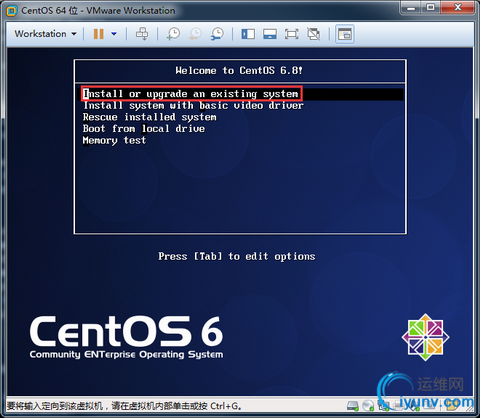Select the Memory test boot option

coord(114,140)
